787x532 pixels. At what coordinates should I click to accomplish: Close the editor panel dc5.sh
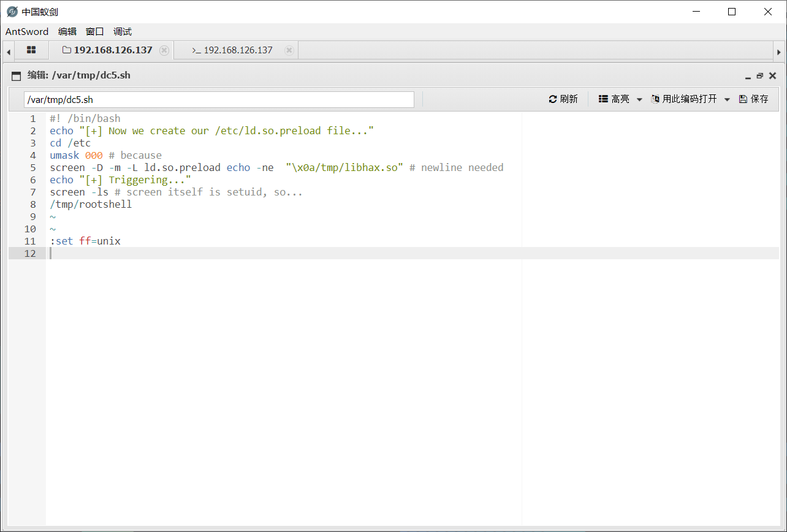[x=772, y=76]
